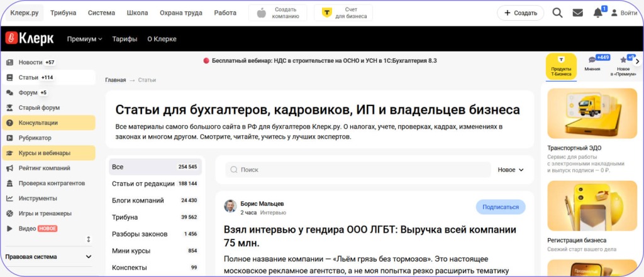
Task: Filter by Блоги компаний
Action: [x=155, y=200]
